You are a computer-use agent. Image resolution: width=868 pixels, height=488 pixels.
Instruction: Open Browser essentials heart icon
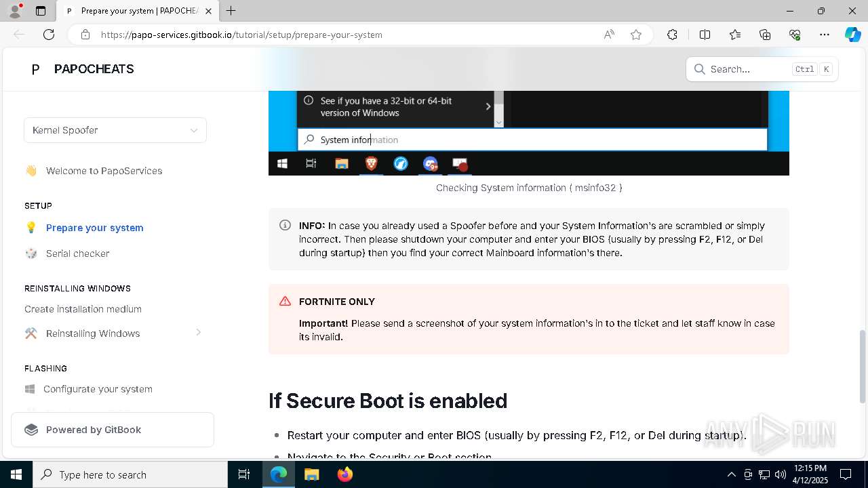pyautogui.click(x=795, y=35)
